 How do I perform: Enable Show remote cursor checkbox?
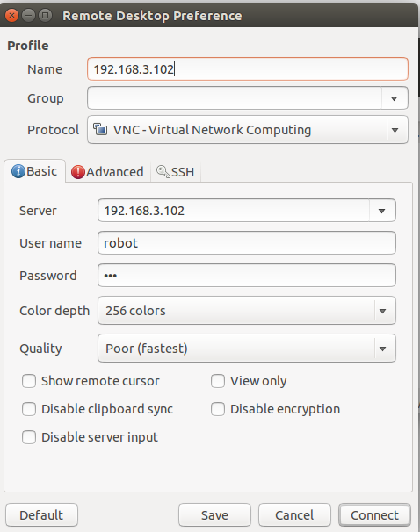(x=29, y=381)
